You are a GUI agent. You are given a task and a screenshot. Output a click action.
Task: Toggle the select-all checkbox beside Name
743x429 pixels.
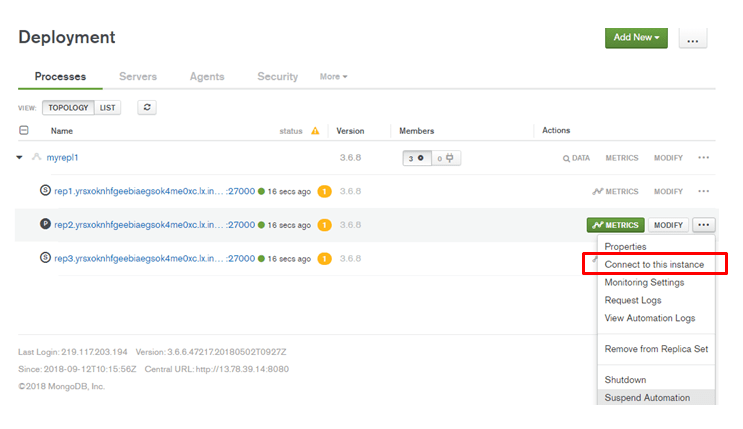coord(24,130)
